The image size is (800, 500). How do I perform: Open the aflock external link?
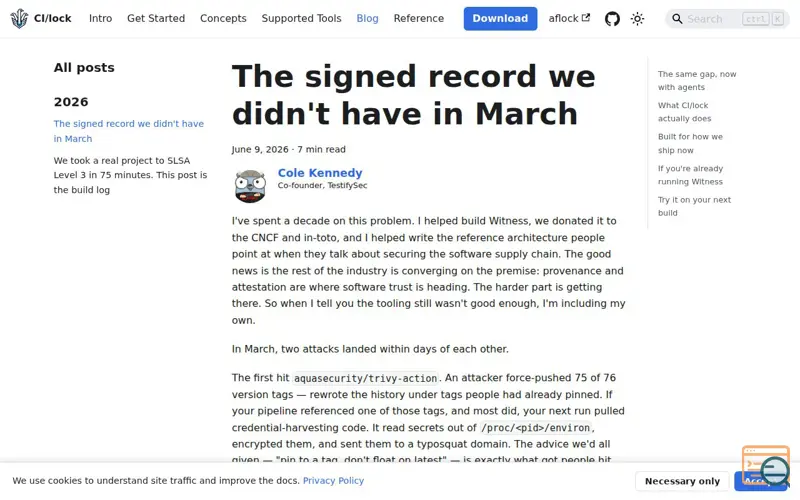(569, 18)
